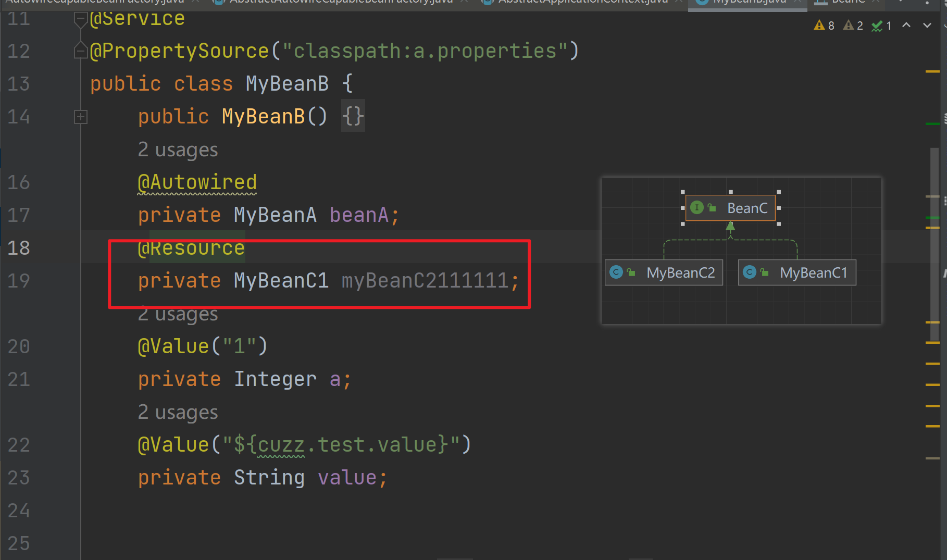Image resolution: width=947 pixels, height=560 pixels.
Task: Click line number 19 in the gutter
Action: click(19, 281)
